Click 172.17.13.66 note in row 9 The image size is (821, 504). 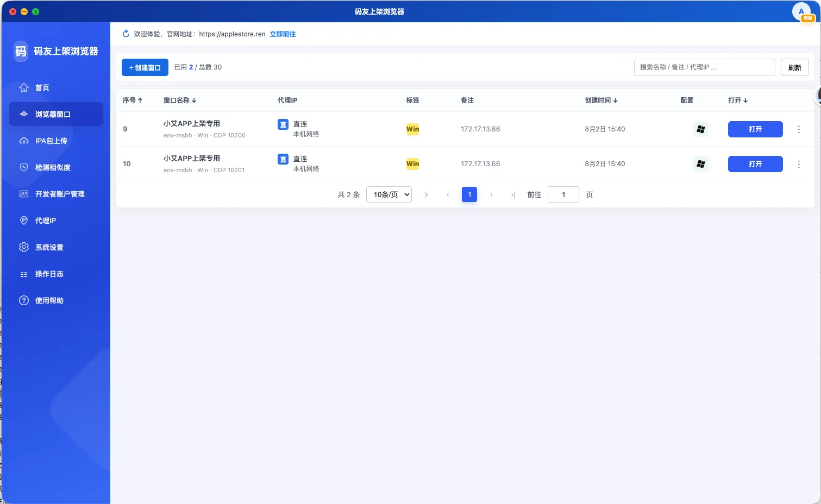[x=480, y=129]
